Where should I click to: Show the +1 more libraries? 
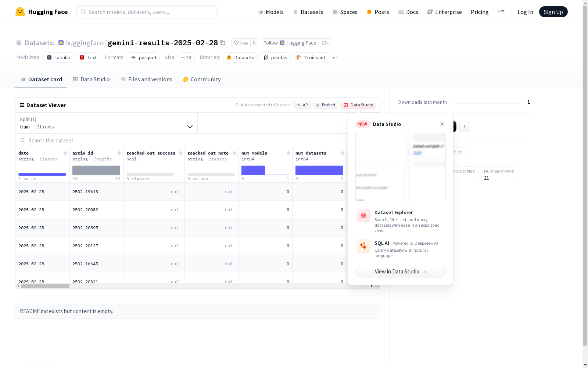point(335,57)
